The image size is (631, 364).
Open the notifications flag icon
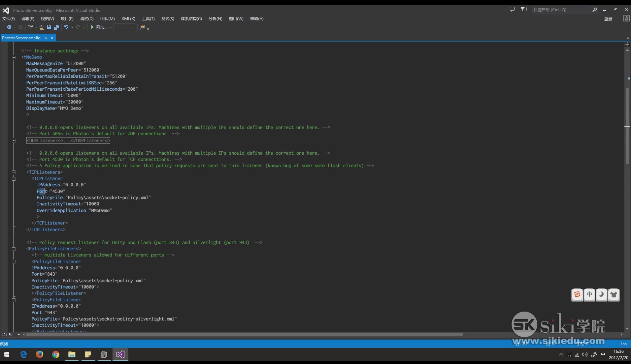click(523, 9)
